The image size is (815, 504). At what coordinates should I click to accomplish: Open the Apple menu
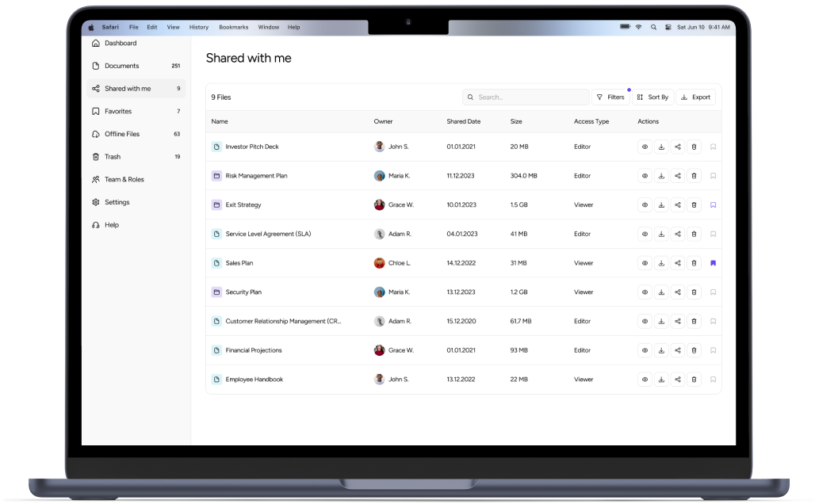pos(91,28)
